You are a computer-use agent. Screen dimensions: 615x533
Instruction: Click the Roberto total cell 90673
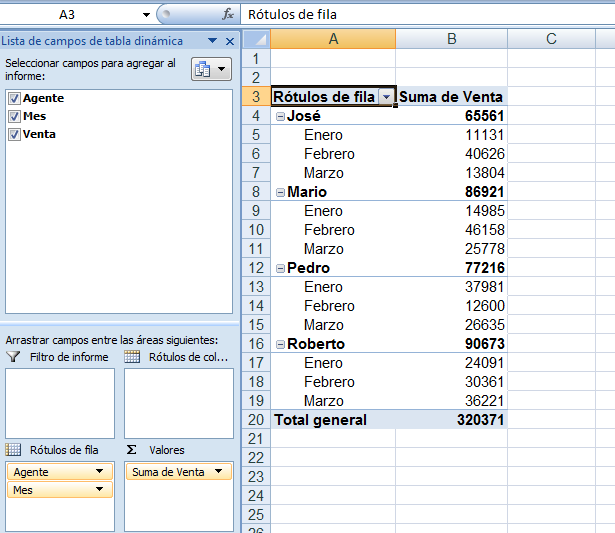pos(451,344)
